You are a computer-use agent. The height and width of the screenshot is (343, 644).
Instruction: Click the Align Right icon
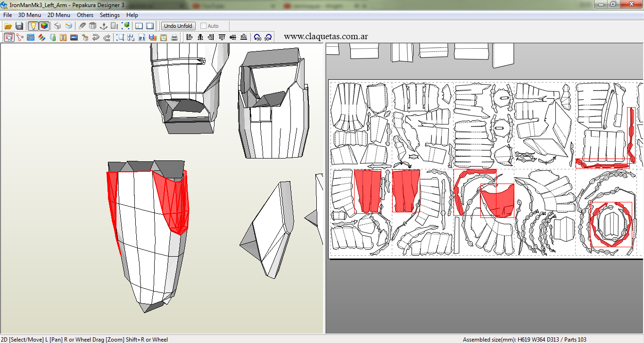211,37
